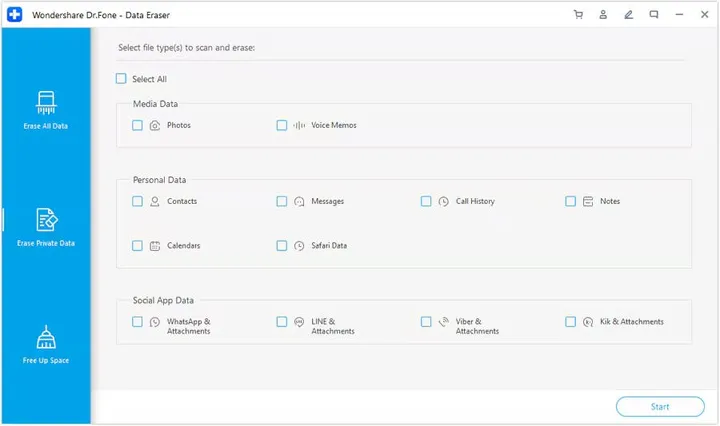
Task: Click the Erase Private Data document icon
Action: 46,219
